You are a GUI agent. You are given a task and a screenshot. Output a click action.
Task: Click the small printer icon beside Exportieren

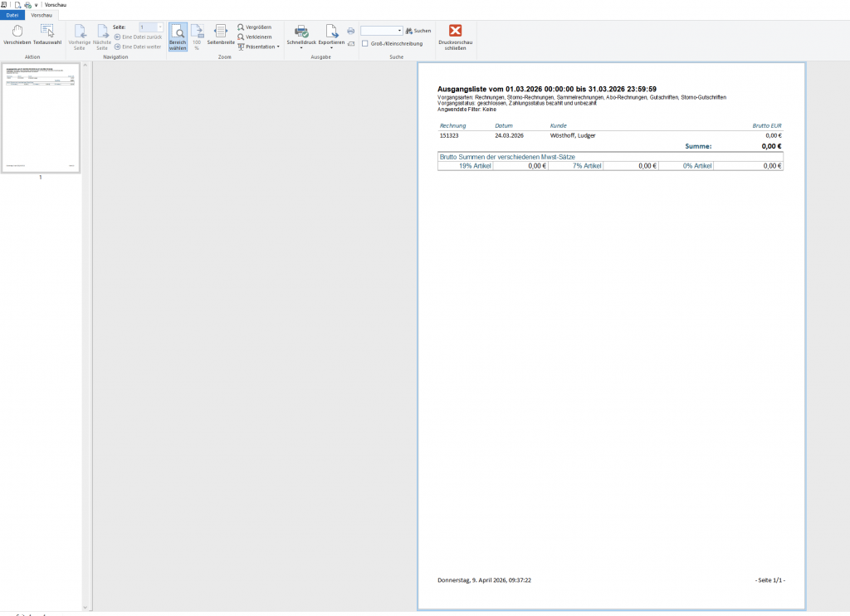350,31
